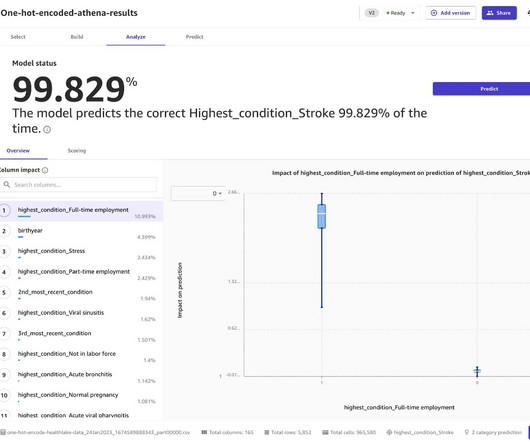The image size is (530, 442).
Task: Click the plus icon in Add version
Action: click(434, 13)
